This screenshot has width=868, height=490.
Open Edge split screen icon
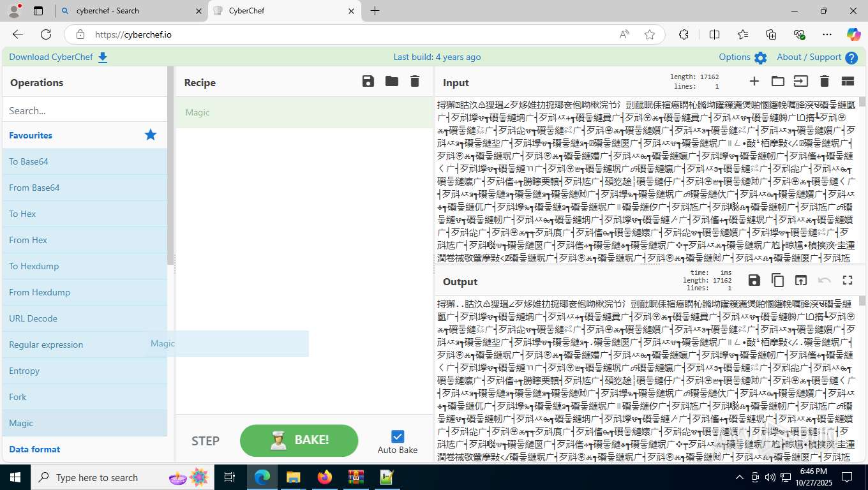[714, 34]
